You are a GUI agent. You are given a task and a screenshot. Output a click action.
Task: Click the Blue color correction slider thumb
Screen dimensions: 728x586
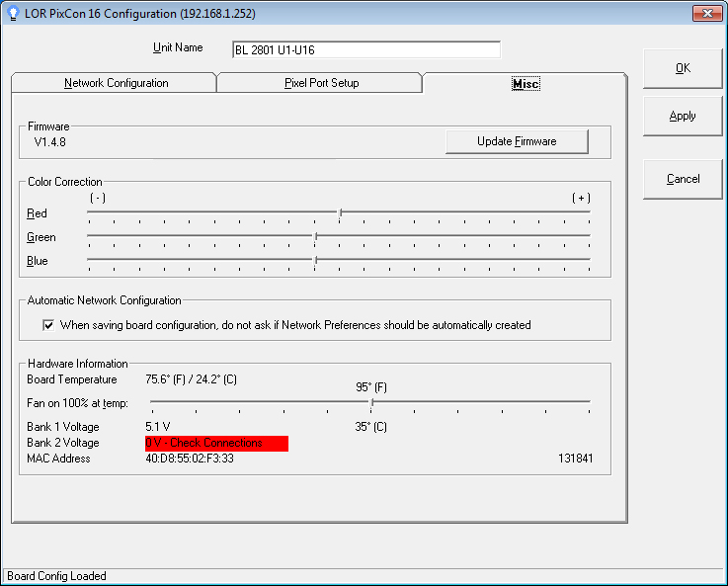pyautogui.click(x=315, y=261)
